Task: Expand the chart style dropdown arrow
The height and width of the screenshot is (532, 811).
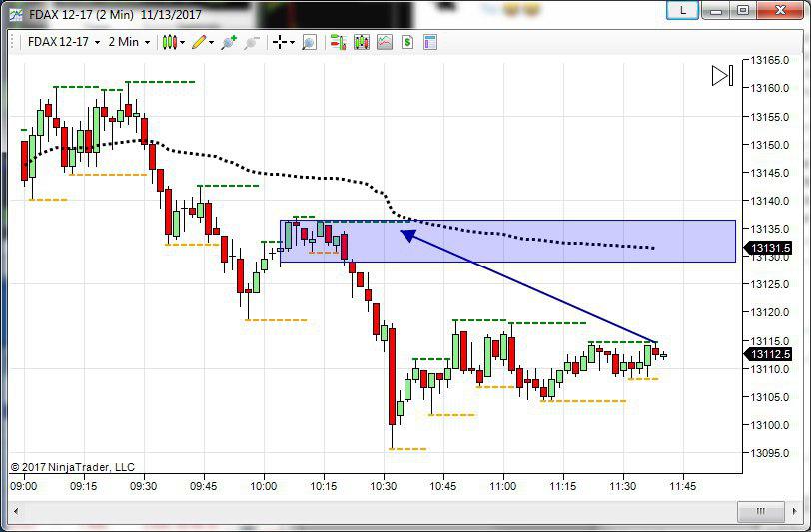Action: pyautogui.click(x=182, y=42)
